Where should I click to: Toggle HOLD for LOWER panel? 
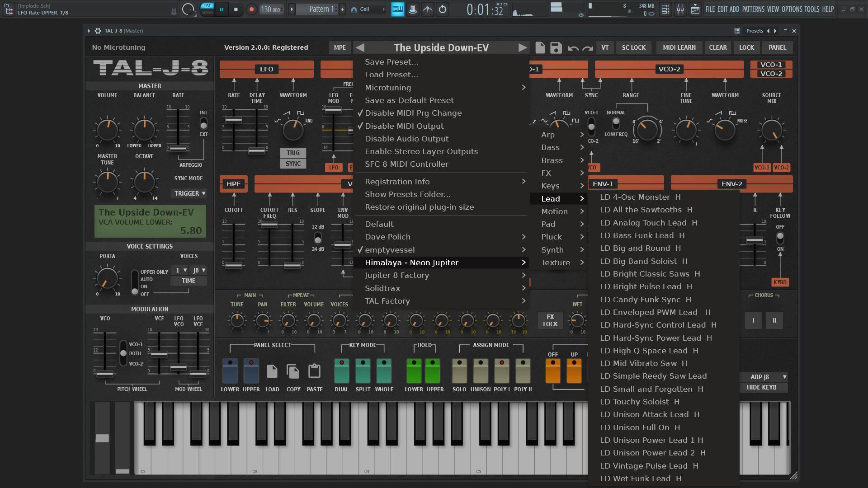click(x=414, y=371)
